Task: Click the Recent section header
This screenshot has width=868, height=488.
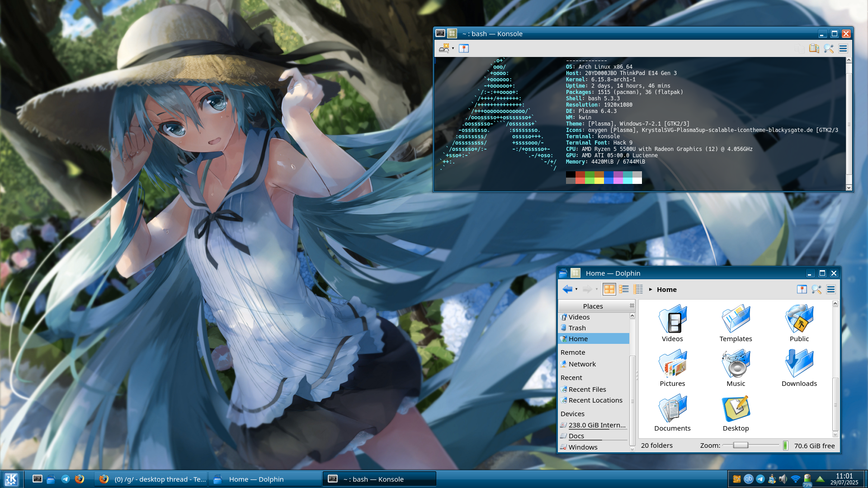Action: pyautogui.click(x=571, y=378)
